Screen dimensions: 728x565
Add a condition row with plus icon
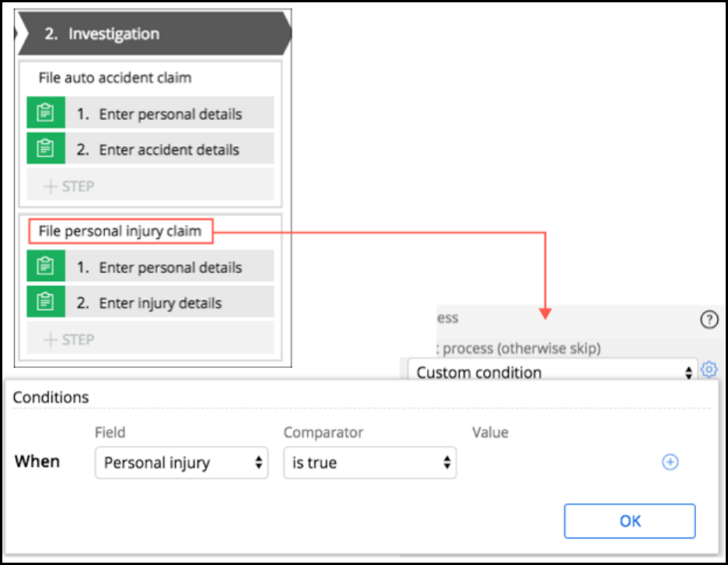click(x=670, y=462)
